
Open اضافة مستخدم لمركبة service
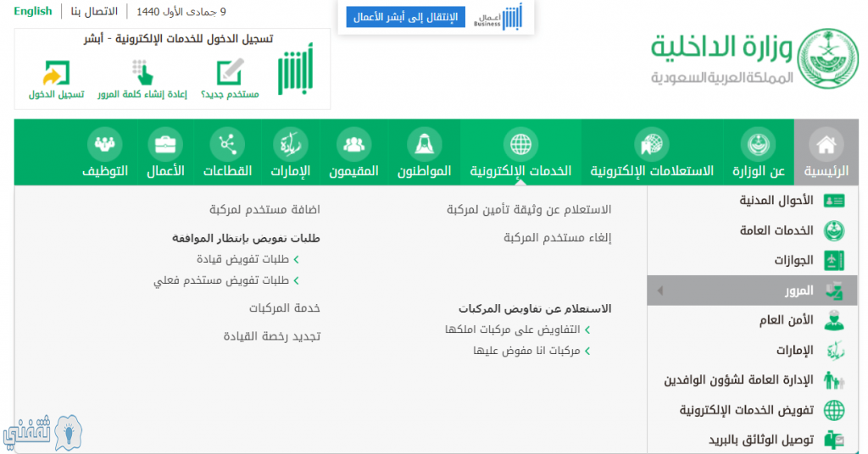pyautogui.click(x=264, y=209)
